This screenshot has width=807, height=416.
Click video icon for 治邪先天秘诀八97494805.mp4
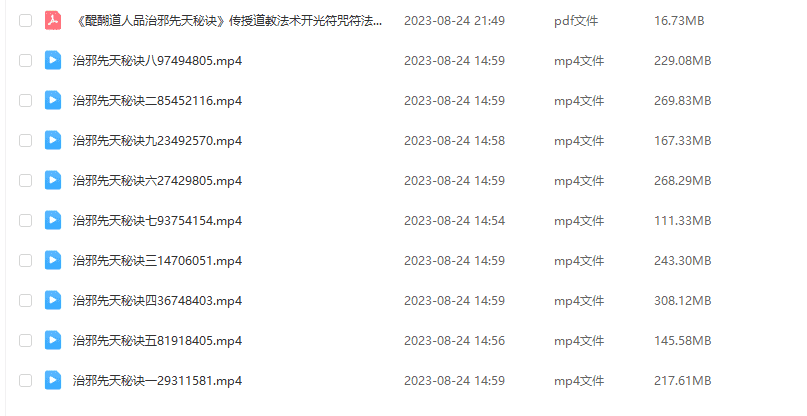pos(53,60)
